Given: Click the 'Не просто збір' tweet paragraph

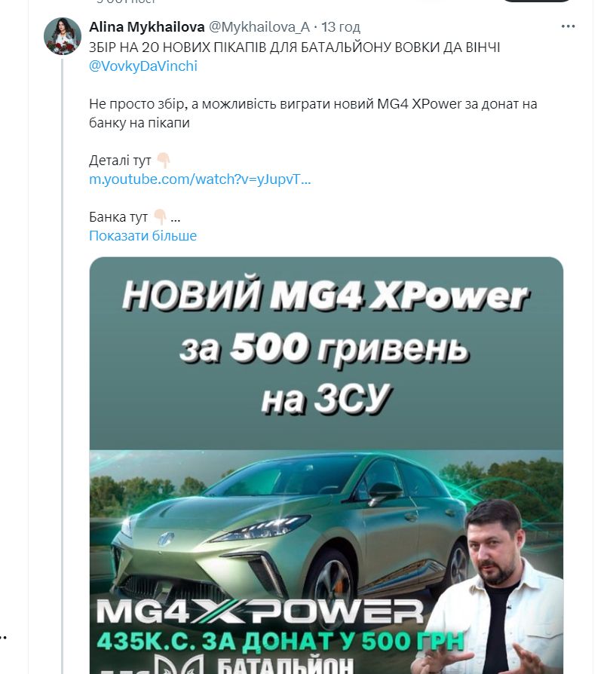Looking at the screenshot, I should 313,114.
